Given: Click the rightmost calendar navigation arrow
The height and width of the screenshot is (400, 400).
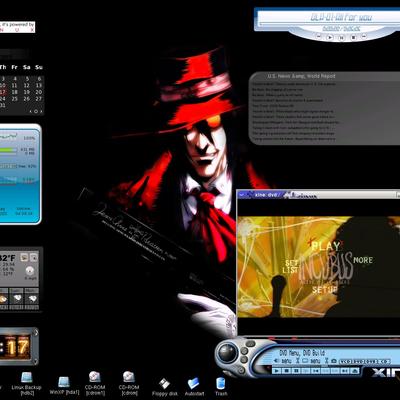Looking at the screenshot, I should pos(41,111).
